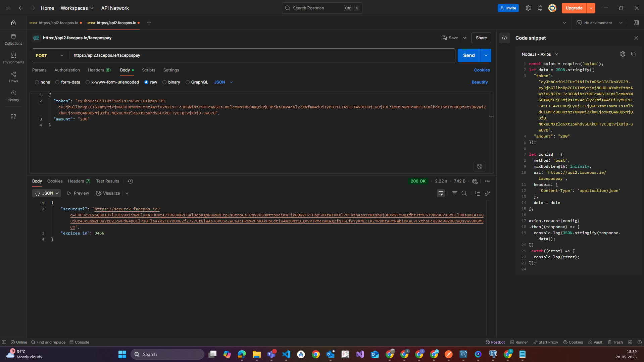Open the NodeJs - Axios language dropdown
The width and height of the screenshot is (644, 362).
tap(540, 54)
